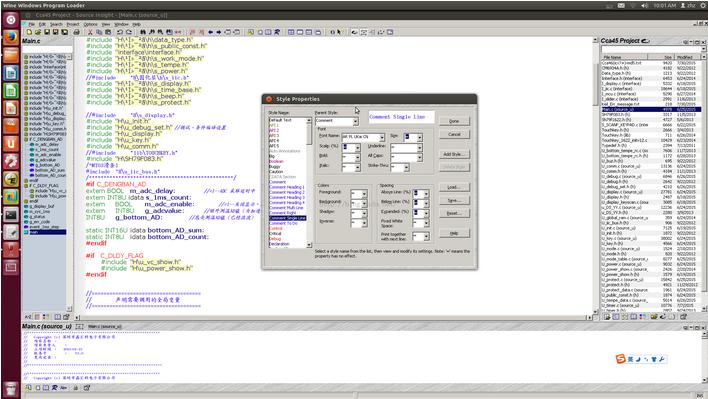Image resolution: width=708 pixels, height=399 pixels.
Task: Click the New file toolbar icon
Action: (29, 32)
